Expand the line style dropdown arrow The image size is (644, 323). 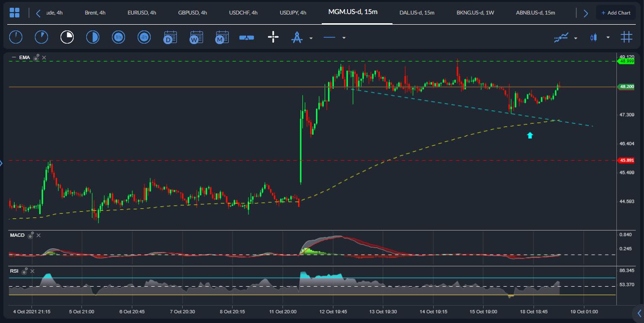[344, 38]
